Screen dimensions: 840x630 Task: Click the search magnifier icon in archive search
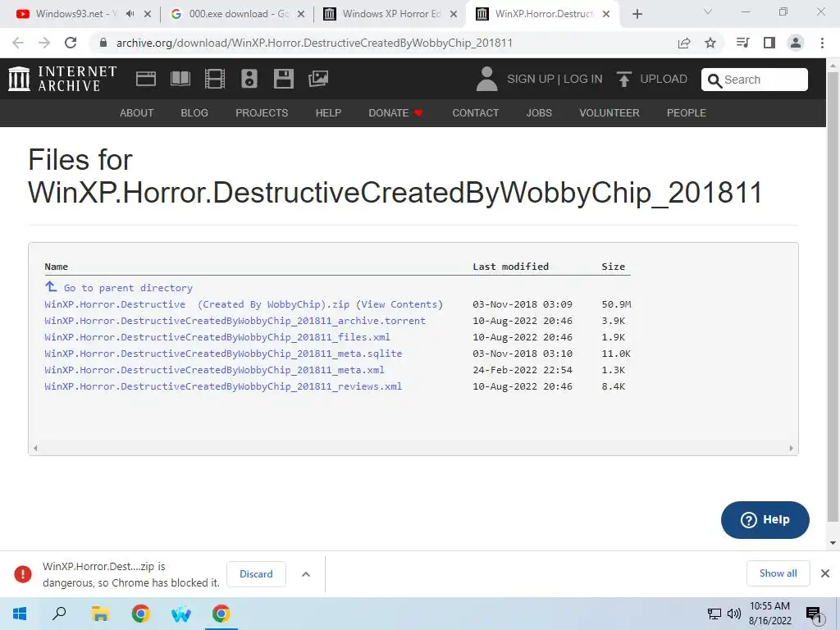(714, 80)
